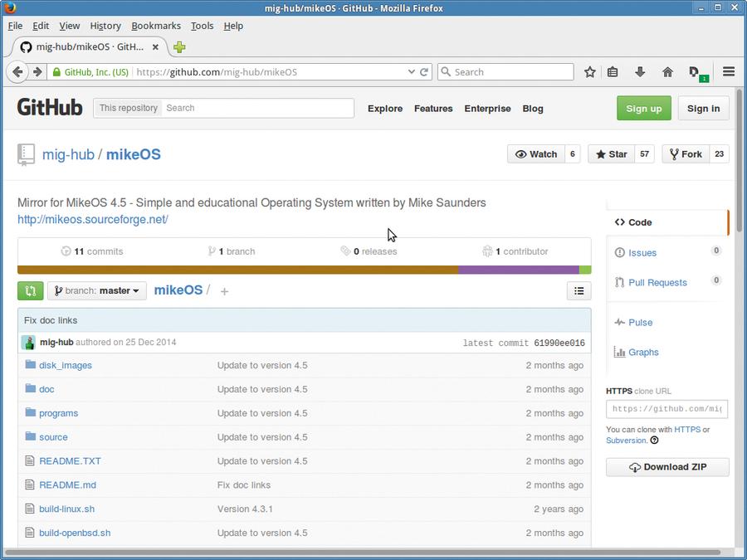Bookmark this page with the star icon
The width and height of the screenshot is (747, 560).
(x=590, y=72)
